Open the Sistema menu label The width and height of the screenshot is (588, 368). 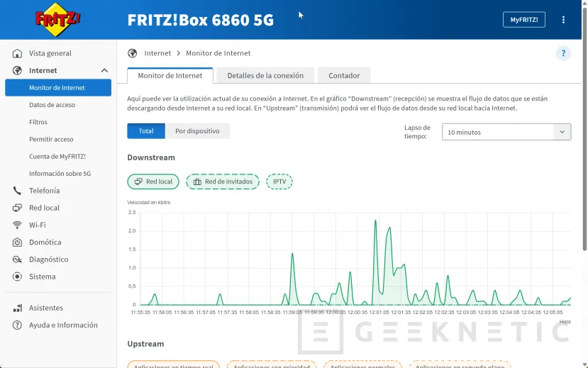pos(43,277)
